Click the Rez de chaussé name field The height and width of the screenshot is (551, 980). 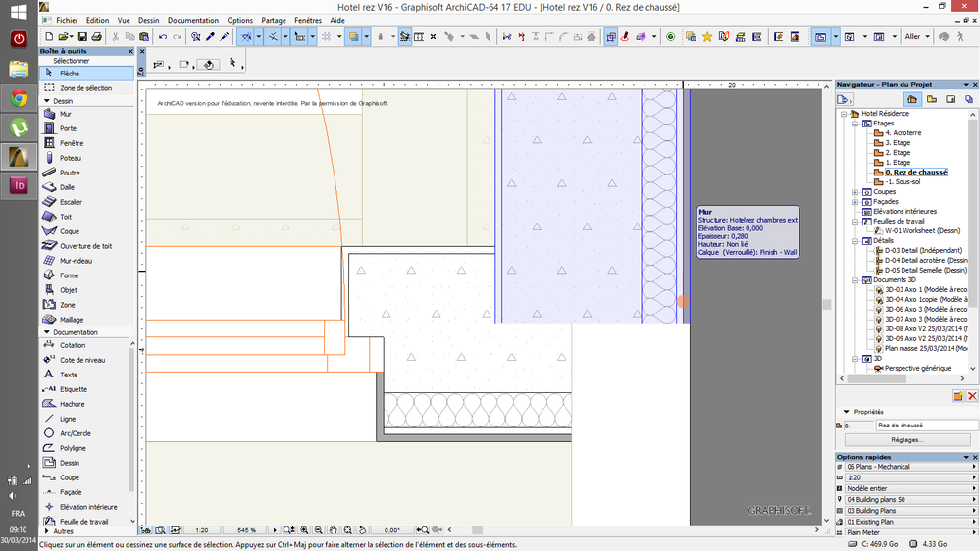(x=926, y=426)
